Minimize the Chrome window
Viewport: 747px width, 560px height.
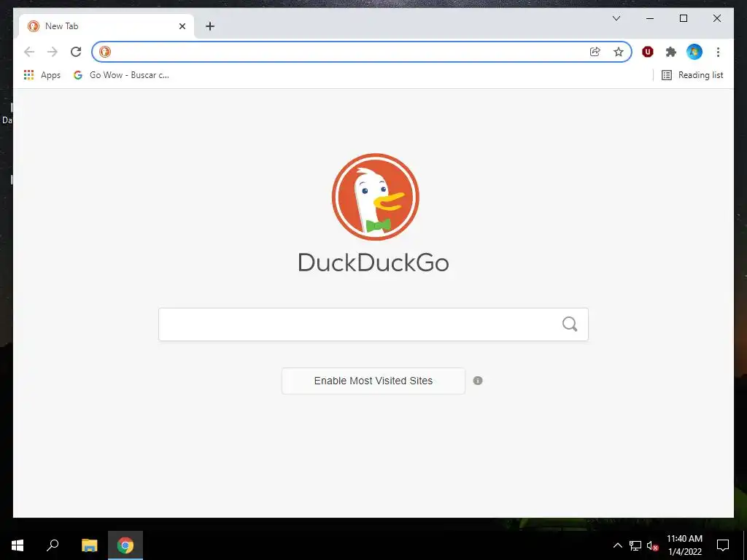tap(650, 18)
